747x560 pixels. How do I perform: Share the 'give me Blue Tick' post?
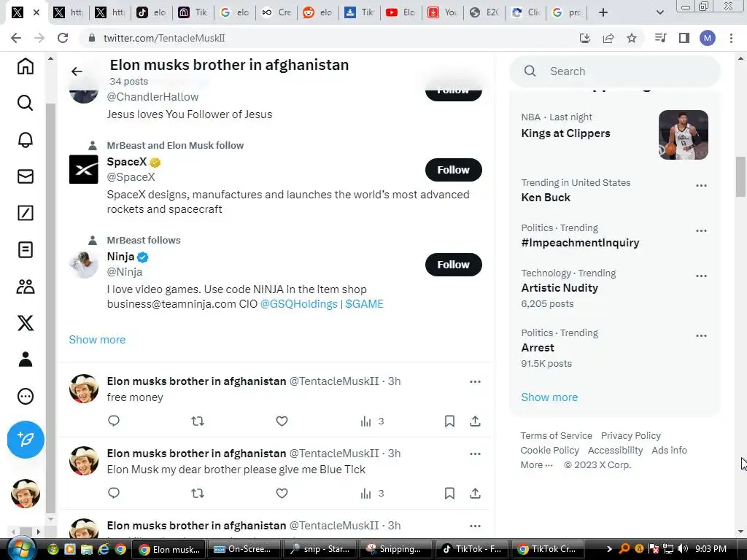[x=475, y=494]
